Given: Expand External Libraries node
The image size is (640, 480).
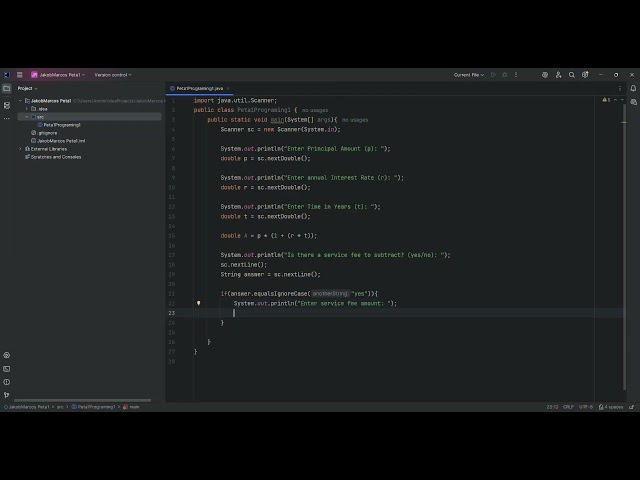Looking at the screenshot, I should point(20,149).
